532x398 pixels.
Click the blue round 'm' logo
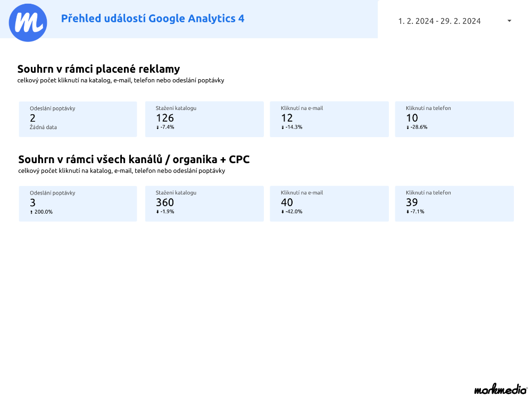pyautogui.click(x=28, y=23)
